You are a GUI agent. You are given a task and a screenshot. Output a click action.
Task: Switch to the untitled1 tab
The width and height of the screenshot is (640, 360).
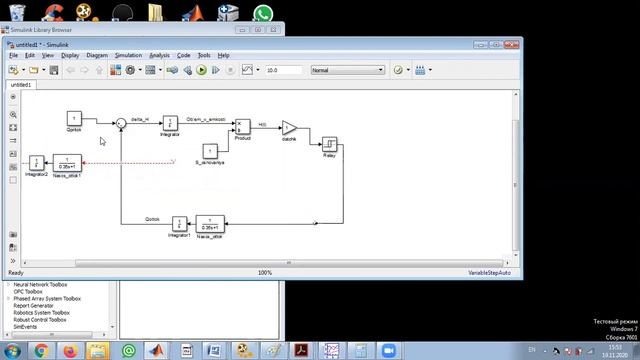point(21,84)
